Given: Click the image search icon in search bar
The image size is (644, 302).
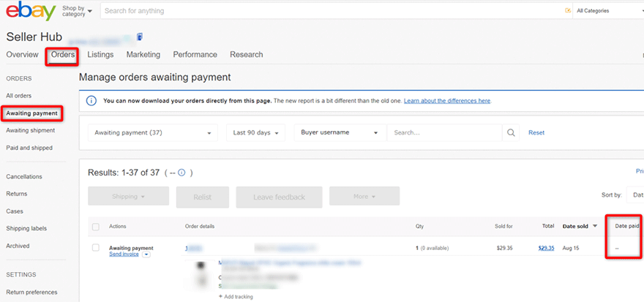Looking at the screenshot, I should (568, 11).
